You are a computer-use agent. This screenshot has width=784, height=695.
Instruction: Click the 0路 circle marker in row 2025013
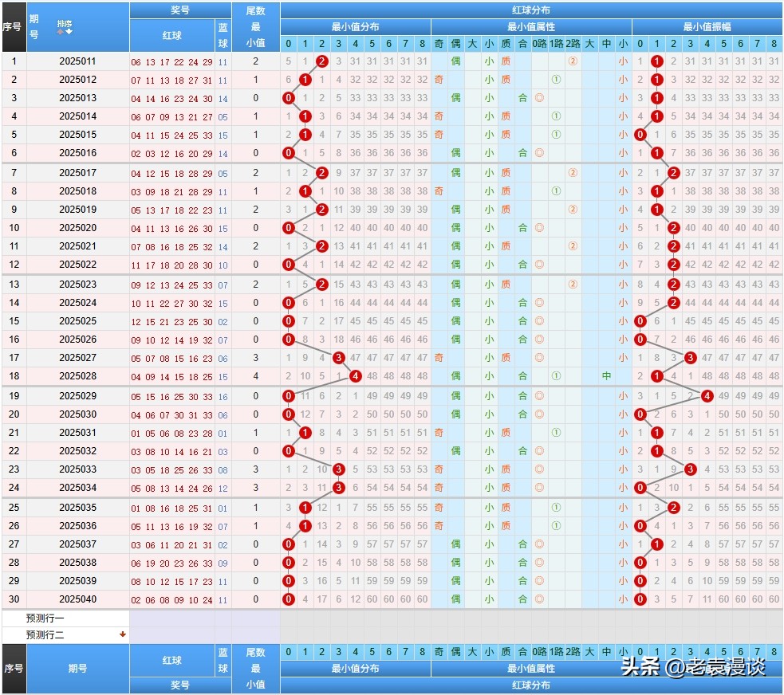539,98
